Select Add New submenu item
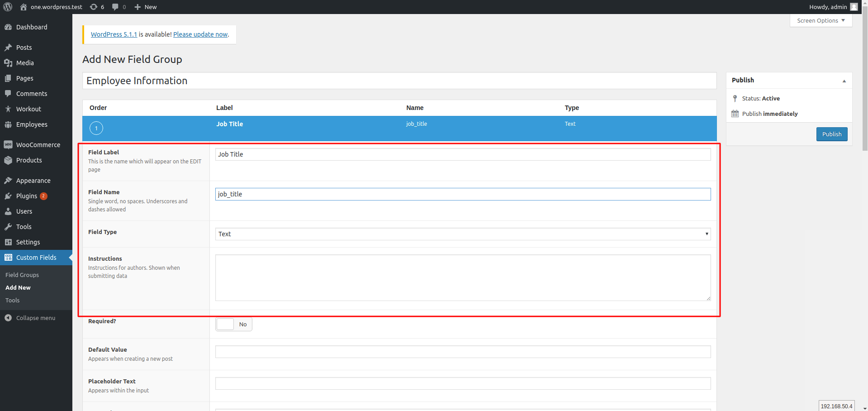Viewport: 868px width, 411px height. (18, 287)
